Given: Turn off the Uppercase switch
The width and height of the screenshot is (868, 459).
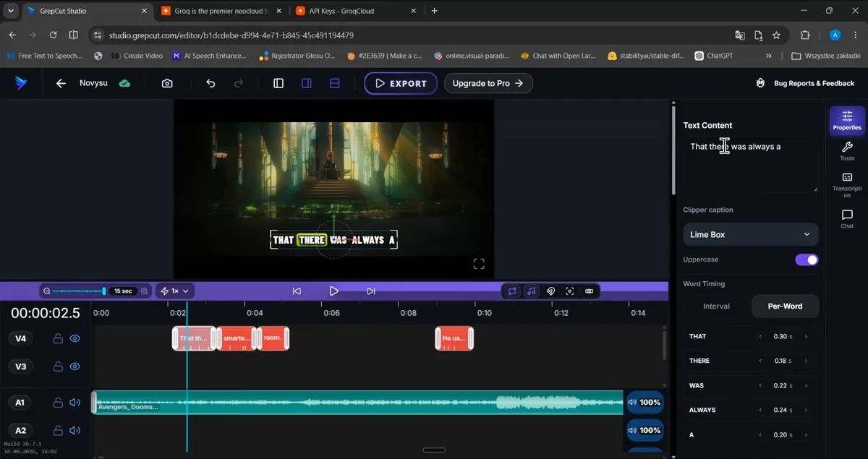Looking at the screenshot, I should (807, 259).
